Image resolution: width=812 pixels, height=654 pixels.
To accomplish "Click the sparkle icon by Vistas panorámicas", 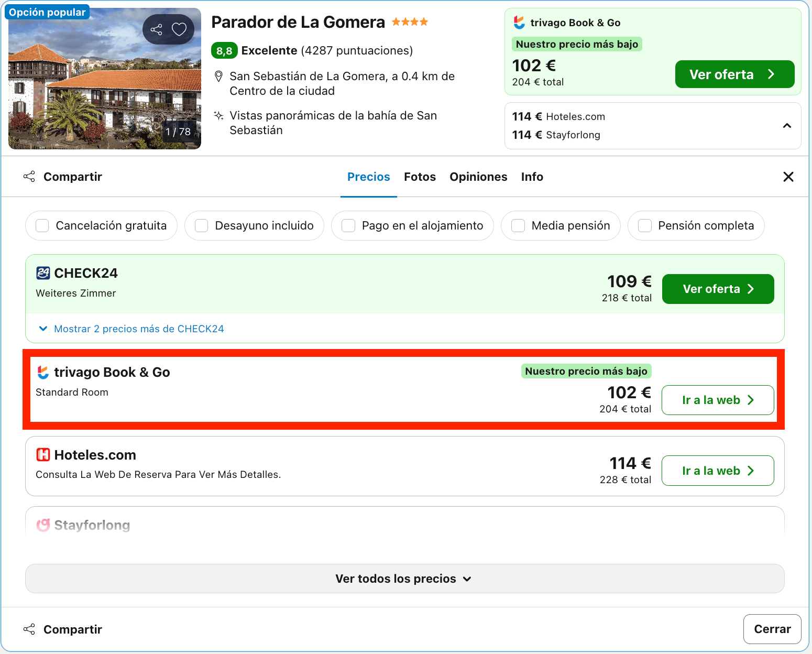I will (219, 116).
